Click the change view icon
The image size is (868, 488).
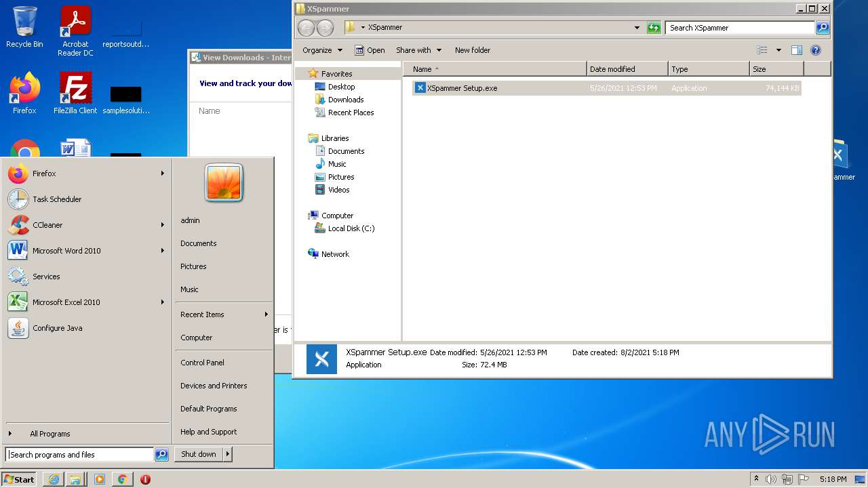click(762, 50)
